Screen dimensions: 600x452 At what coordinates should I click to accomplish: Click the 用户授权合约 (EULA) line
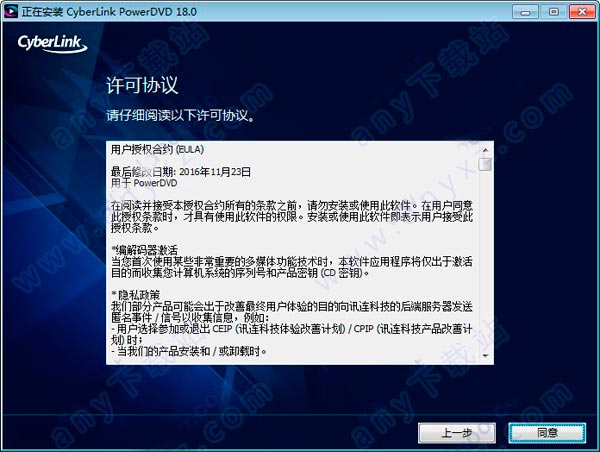157,149
